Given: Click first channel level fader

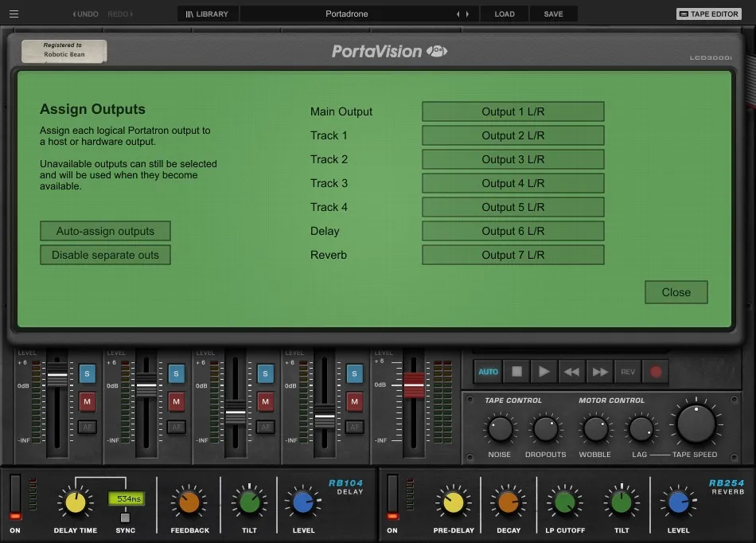Looking at the screenshot, I should (57, 375).
